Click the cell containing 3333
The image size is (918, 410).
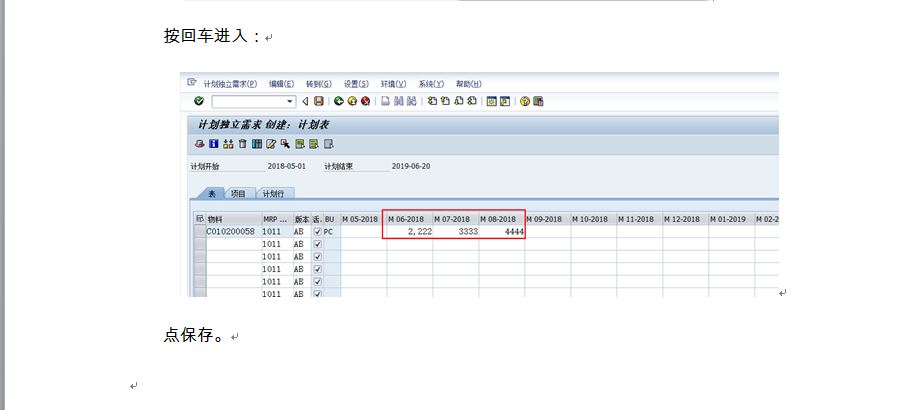455,232
